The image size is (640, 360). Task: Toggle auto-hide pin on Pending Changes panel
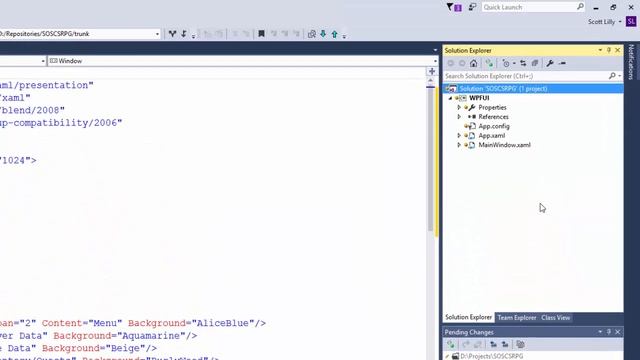point(609,332)
